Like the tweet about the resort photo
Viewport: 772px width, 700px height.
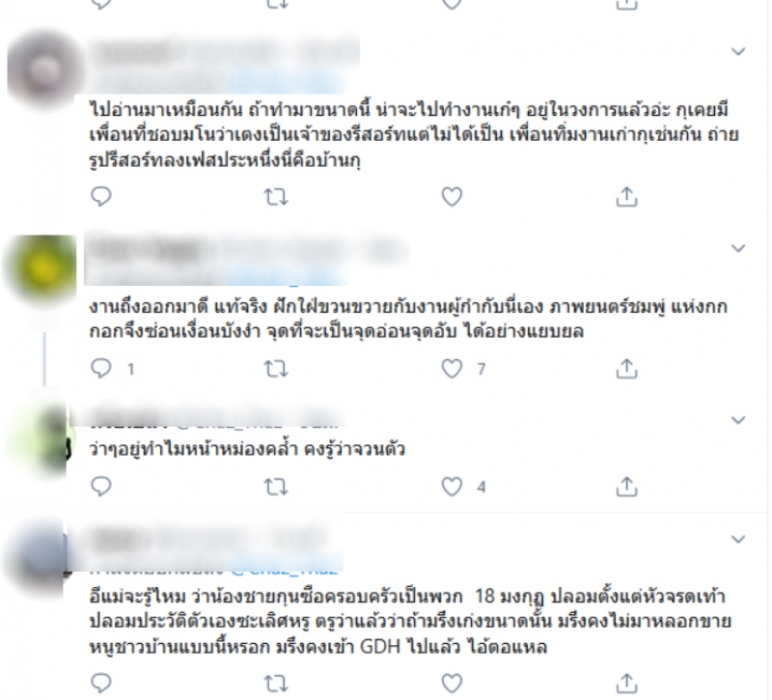(x=452, y=197)
